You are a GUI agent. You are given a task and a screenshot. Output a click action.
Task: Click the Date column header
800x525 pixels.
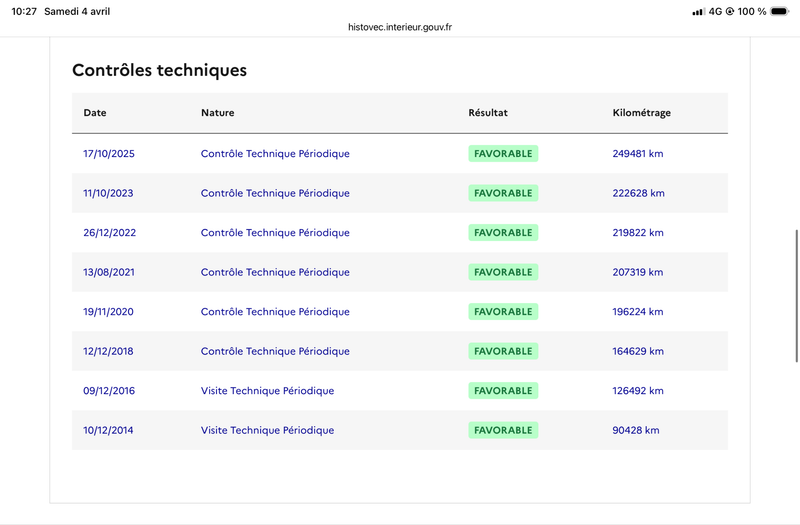pyautogui.click(x=95, y=113)
